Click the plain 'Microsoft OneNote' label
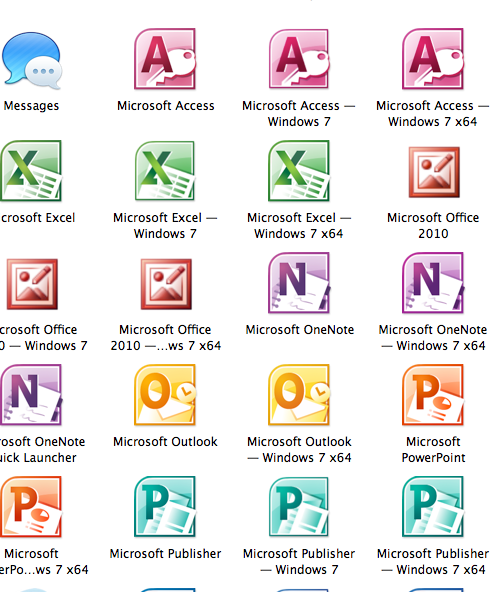Viewport: 501px width, 592px height. click(300, 330)
